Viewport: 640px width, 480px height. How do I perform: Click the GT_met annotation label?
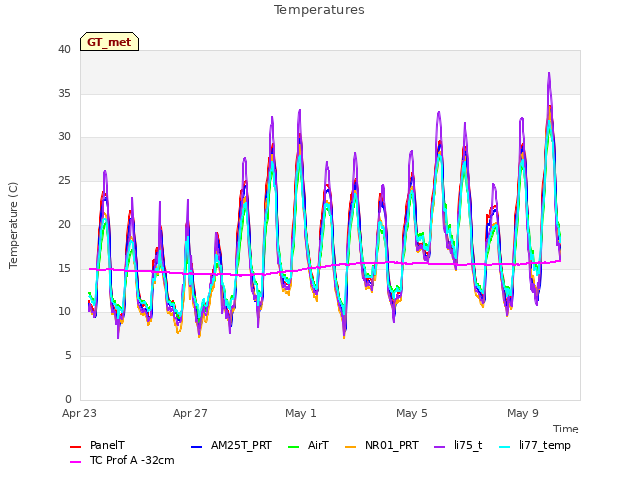pyautogui.click(x=109, y=42)
